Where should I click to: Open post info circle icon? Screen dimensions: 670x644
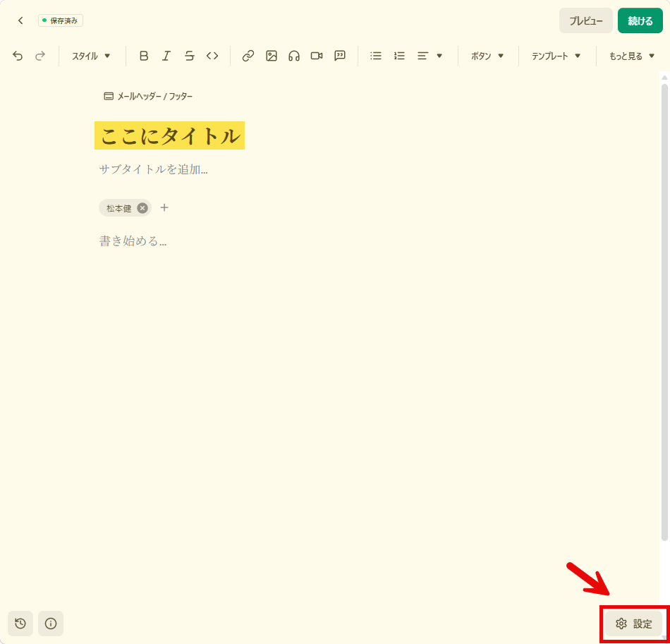pyautogui.click(x=50, y=624)
